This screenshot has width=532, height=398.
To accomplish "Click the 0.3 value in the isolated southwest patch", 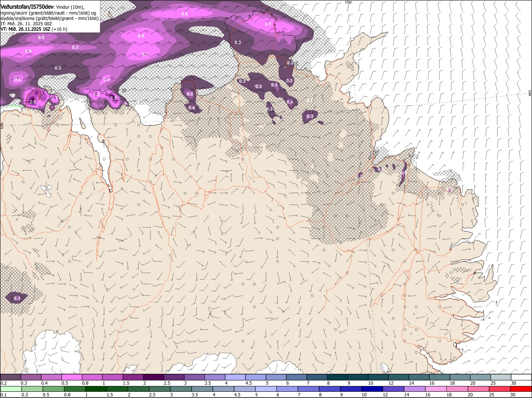I will tap(17, 298).
